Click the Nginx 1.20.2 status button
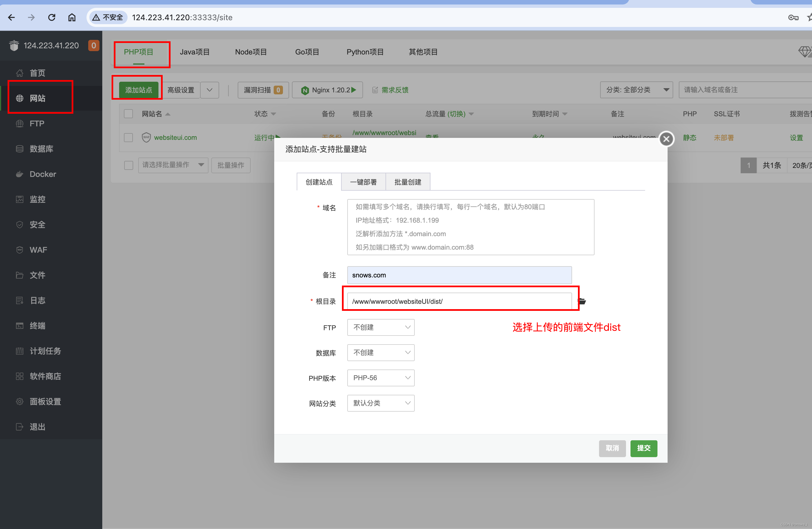 [328, 90]
